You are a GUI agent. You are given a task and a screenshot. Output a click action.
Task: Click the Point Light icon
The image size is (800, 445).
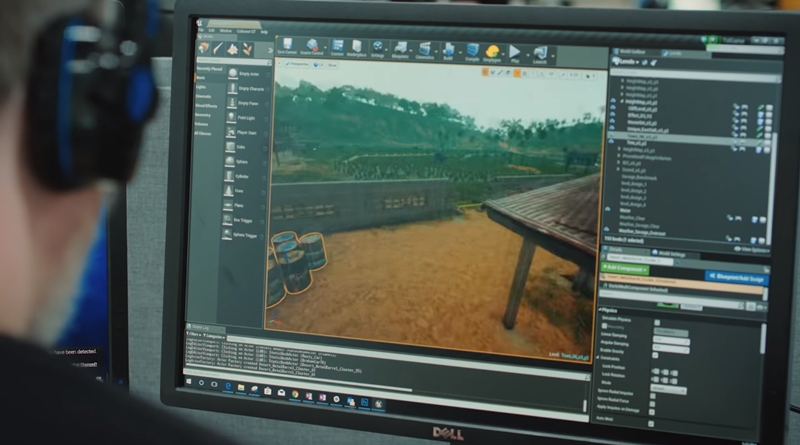(231, 117)
